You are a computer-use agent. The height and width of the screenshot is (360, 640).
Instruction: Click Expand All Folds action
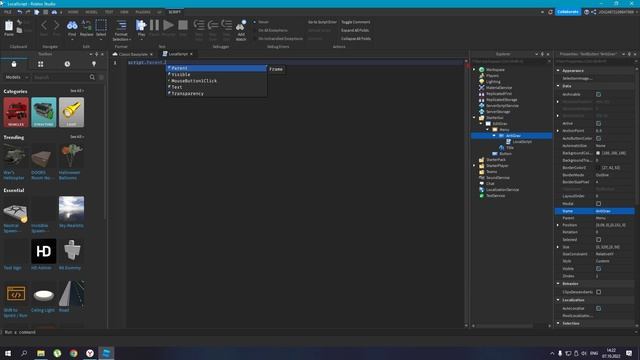(355, 30)
